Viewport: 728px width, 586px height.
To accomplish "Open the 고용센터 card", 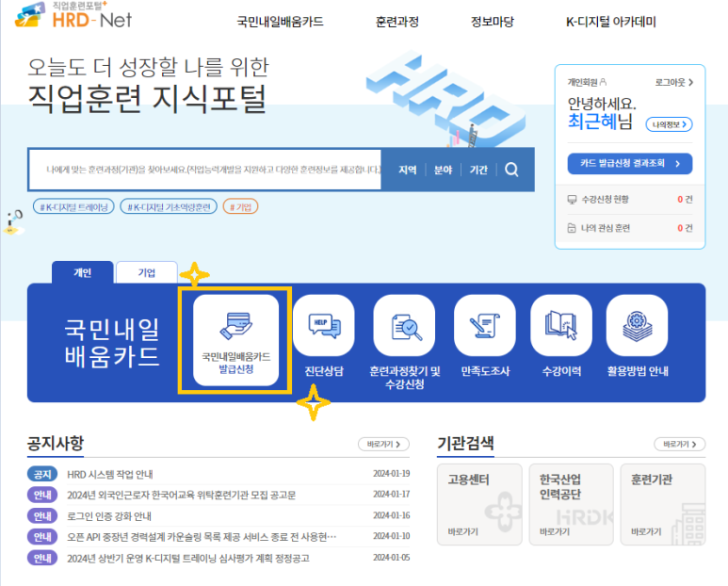I will click(479, 504).
